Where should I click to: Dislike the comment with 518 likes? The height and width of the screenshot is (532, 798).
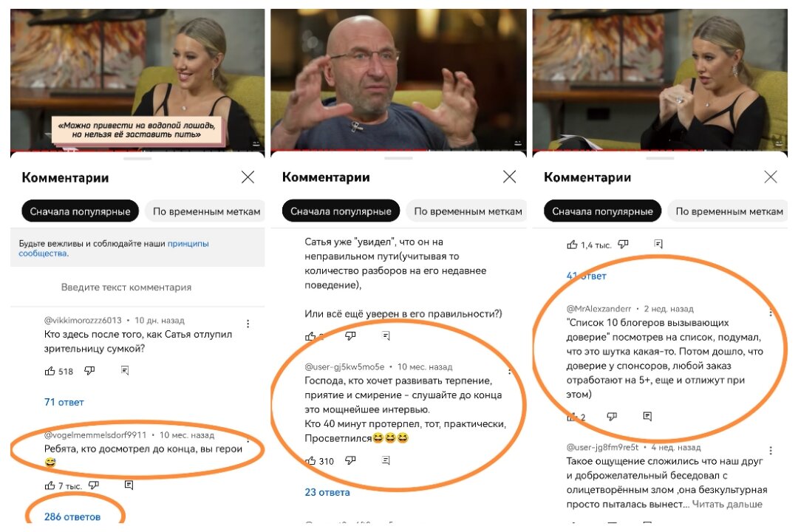(x=89, y=371)
